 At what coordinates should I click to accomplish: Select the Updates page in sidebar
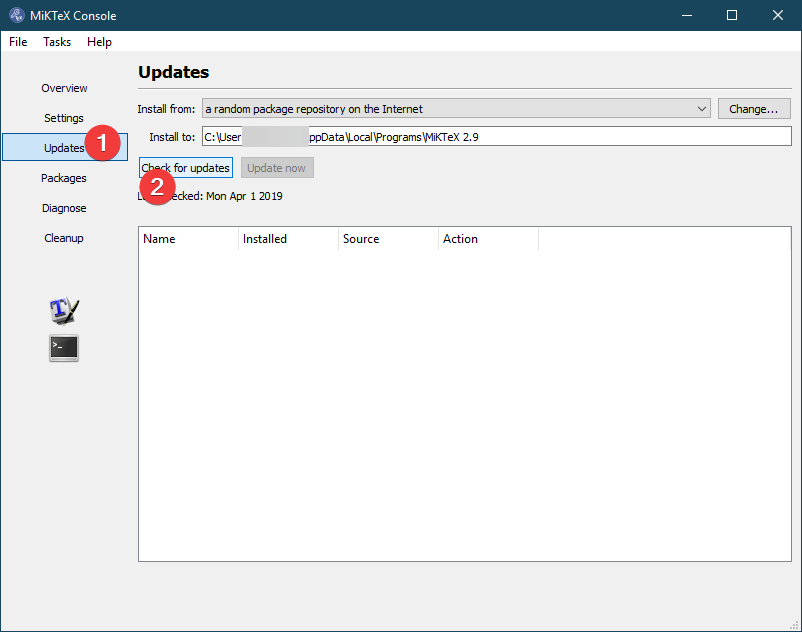(65, 148)
